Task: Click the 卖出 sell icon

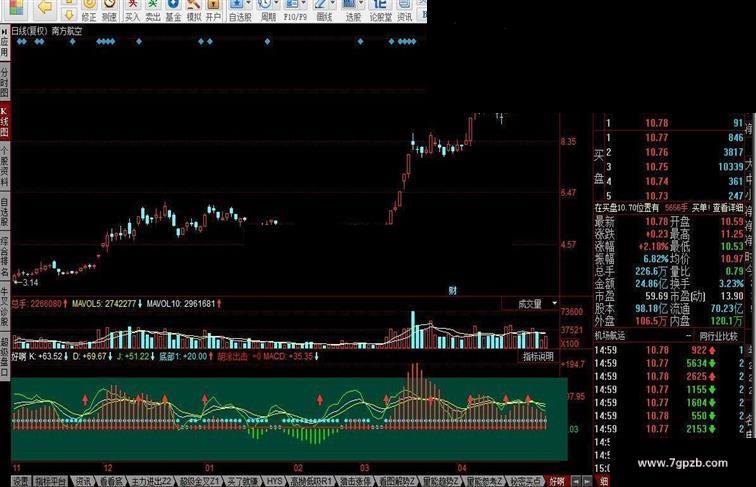Action: tap(153, 11)
